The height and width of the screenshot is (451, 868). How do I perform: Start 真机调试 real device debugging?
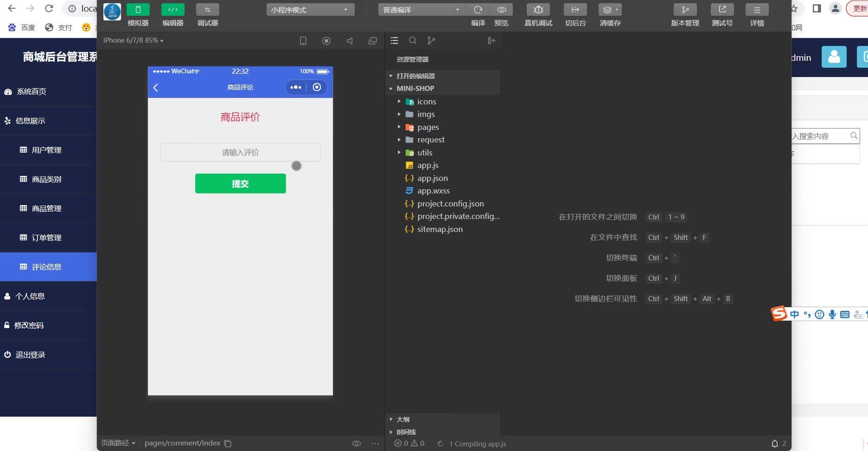[538, 10]
